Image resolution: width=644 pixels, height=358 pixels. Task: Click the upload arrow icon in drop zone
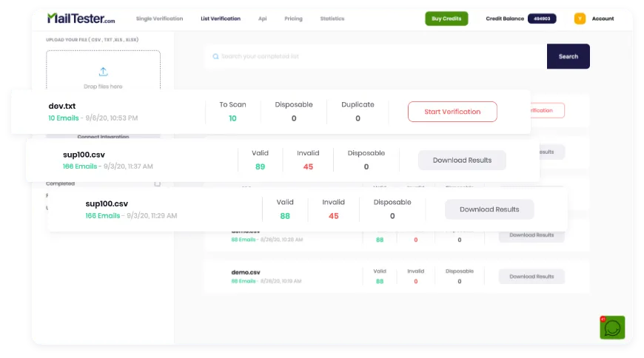103,72
